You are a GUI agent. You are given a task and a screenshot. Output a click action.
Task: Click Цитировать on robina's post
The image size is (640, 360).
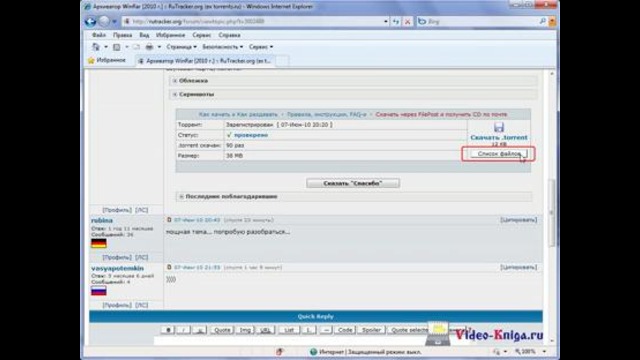(x=518, y=220)
